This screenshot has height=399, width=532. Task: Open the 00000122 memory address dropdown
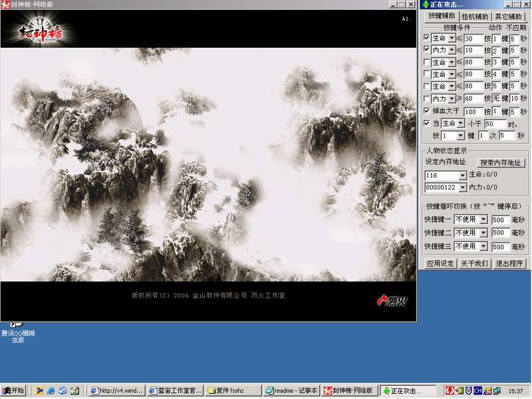coord(463,188)
